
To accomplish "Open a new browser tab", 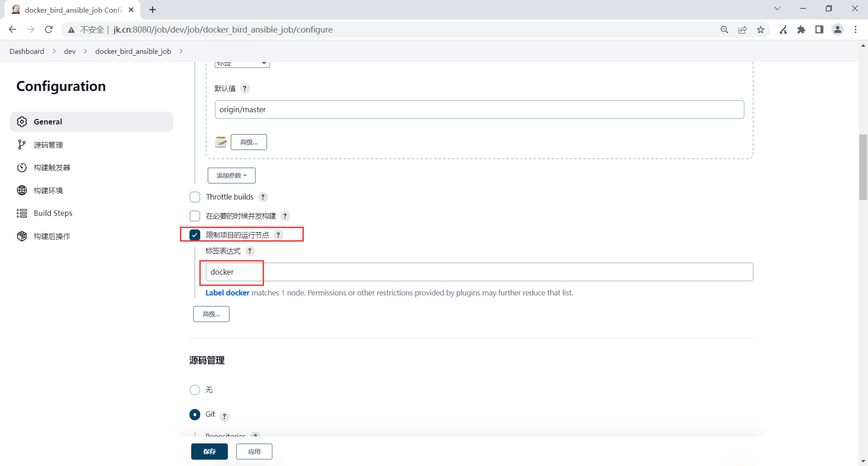I will [x=153, y=10].
